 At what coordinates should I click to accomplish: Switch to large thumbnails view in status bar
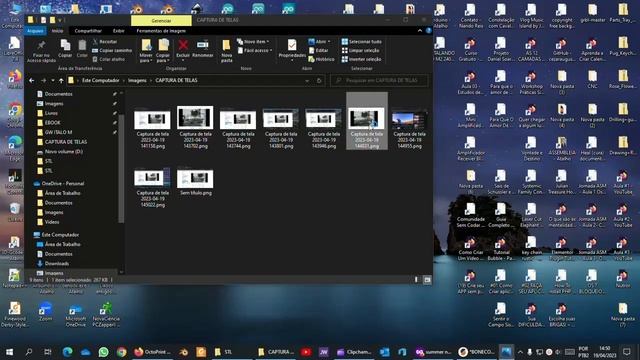(x=427, y=280)
